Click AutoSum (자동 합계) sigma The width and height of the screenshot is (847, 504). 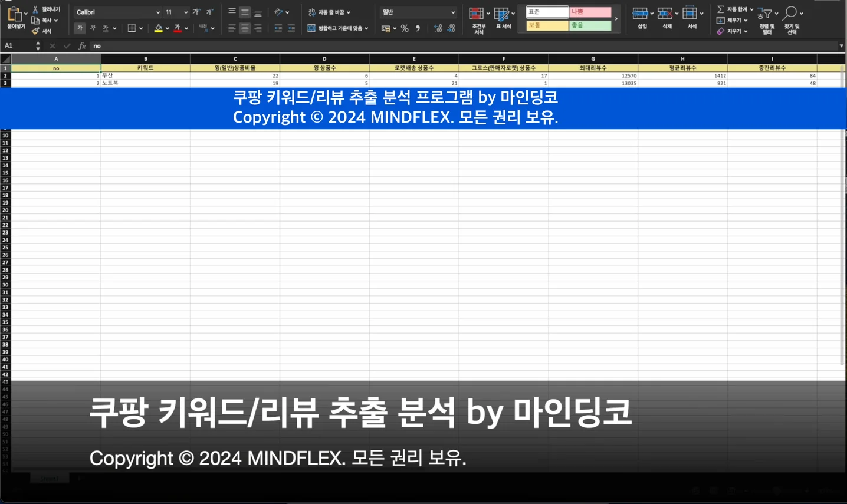coord(721,9)
